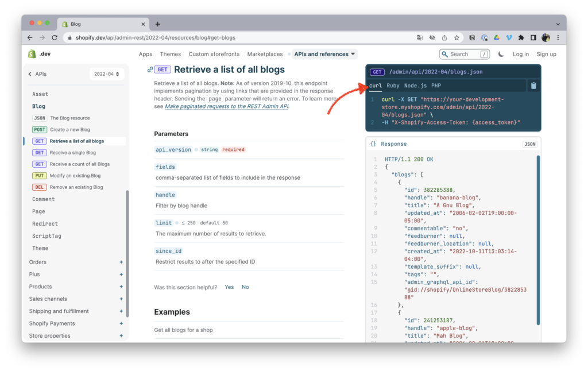Select the Asset resource in sidebar
The image size is (588, 371).
pos(40,94)
